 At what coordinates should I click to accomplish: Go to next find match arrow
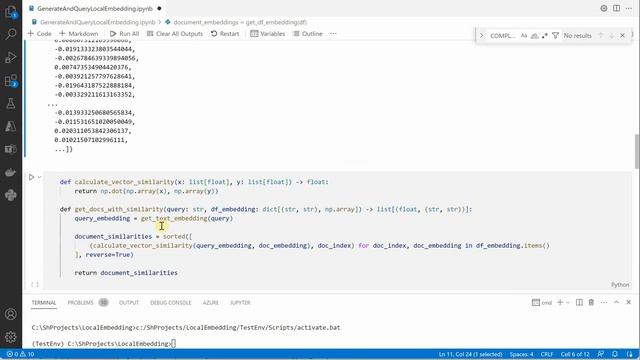tap(611, 36)
